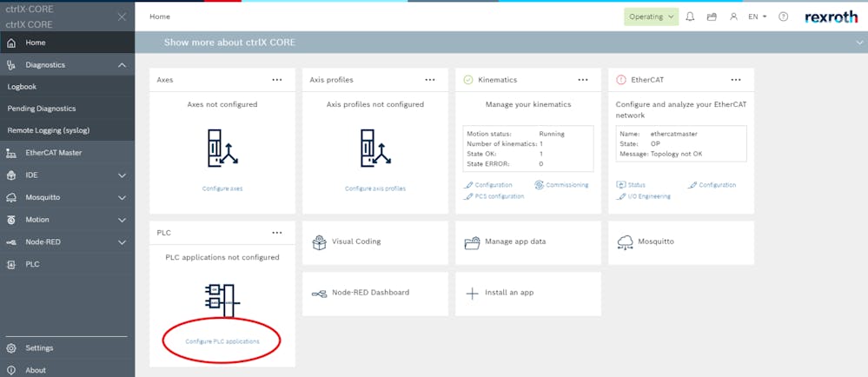The height and width of the screenshot is (377, 868).
Task: Click 'Topology not OK' message text
Action: click(x=677, y=154)
